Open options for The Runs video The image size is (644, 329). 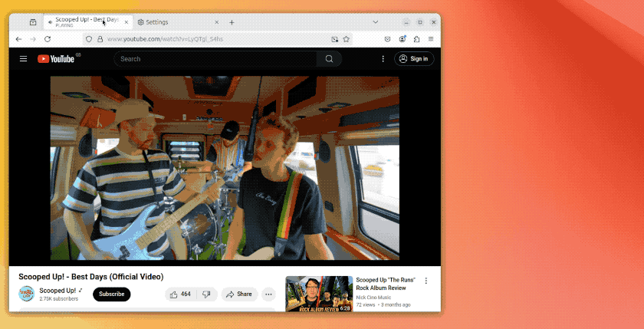click(426, 281)
